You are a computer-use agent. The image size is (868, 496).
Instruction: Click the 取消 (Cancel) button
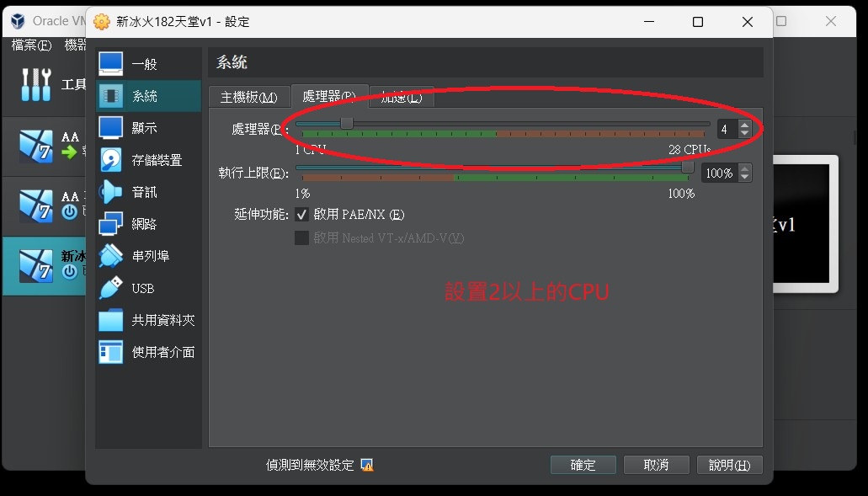(656, 465)
